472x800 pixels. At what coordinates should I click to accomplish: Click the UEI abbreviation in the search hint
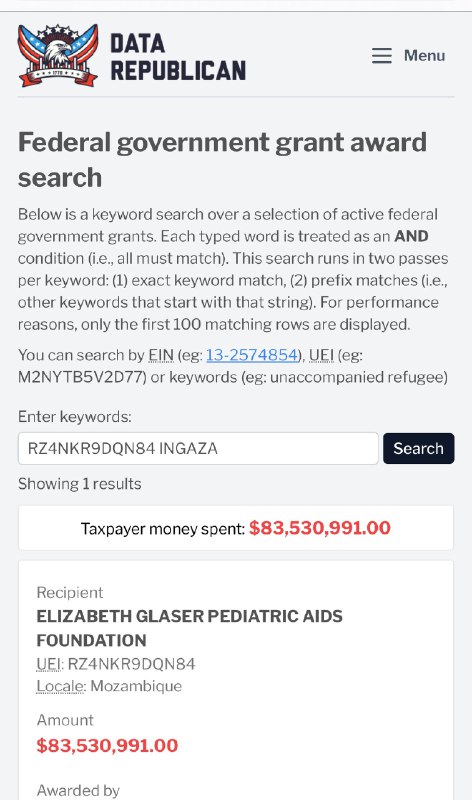pyautogui.click(x=321, y=355)
